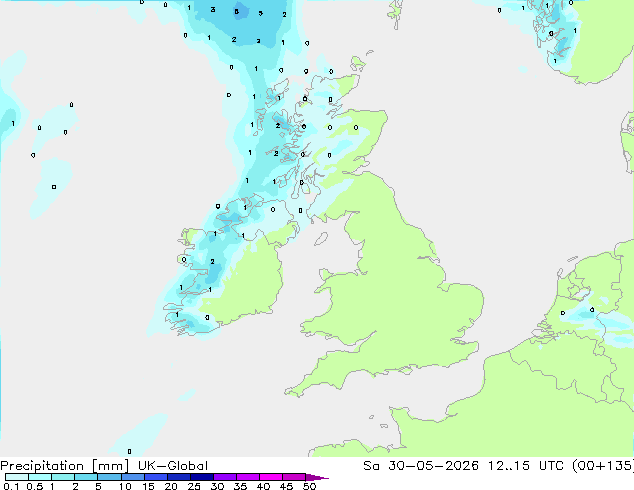Click the 30–35 mm purple legend swatch
The width and height of the screenshot is (634, 490).
(x=225, y=477)
